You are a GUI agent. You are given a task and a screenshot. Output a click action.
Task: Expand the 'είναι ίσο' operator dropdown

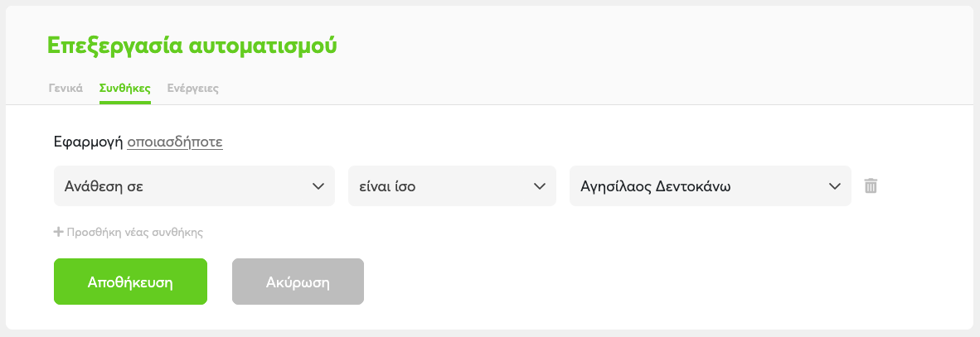coord(452,186)
